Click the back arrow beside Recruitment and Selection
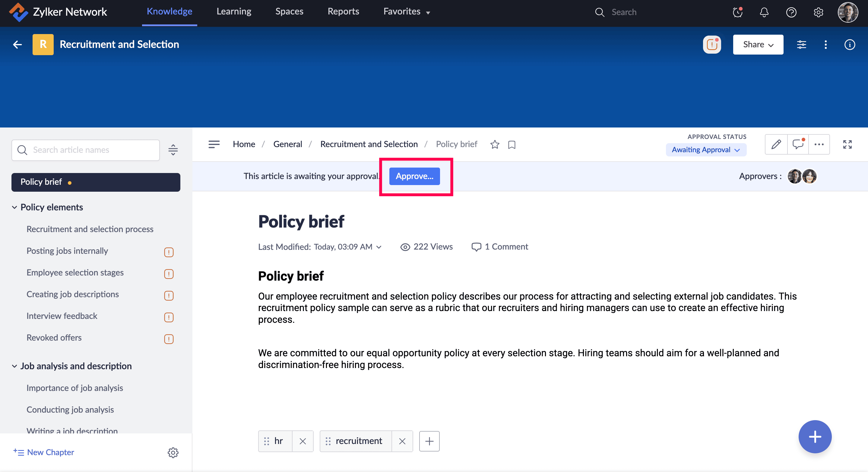This screenshot has height=472, width=868. coord(17,45)
